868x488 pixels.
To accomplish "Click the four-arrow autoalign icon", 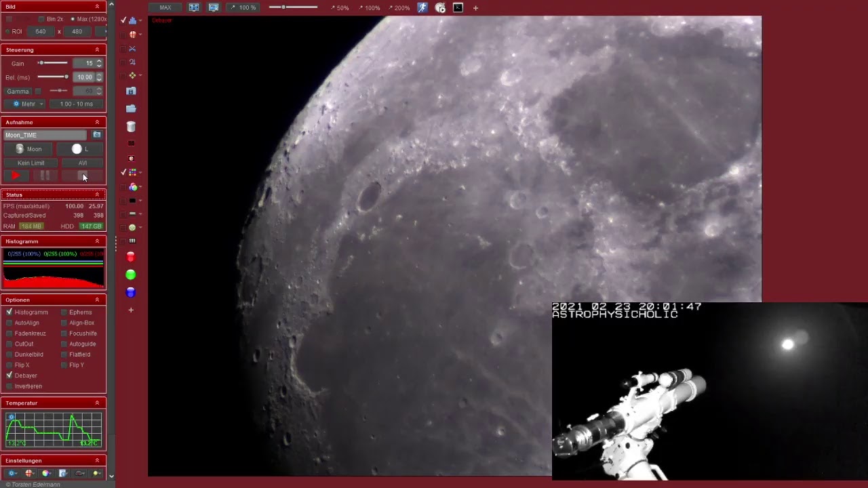I will pyautogui.click(x=132, y=75).
